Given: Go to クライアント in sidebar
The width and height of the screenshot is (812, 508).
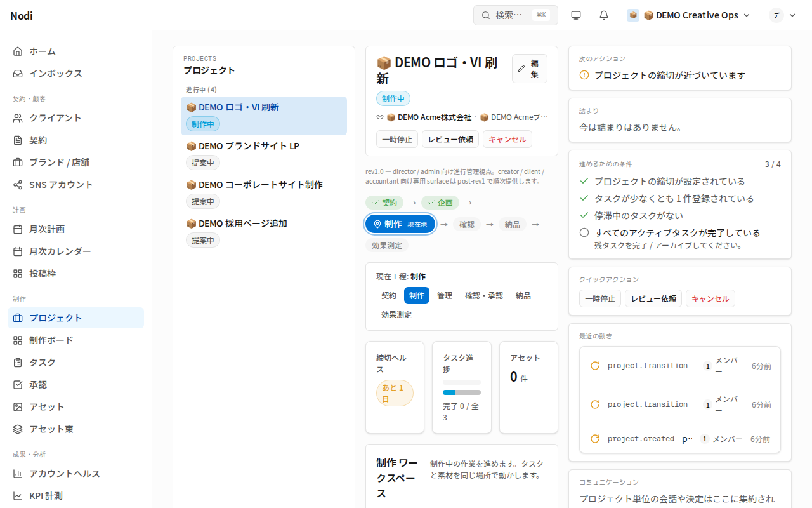Looking at the screenshot, I should (x=75, y=117).
